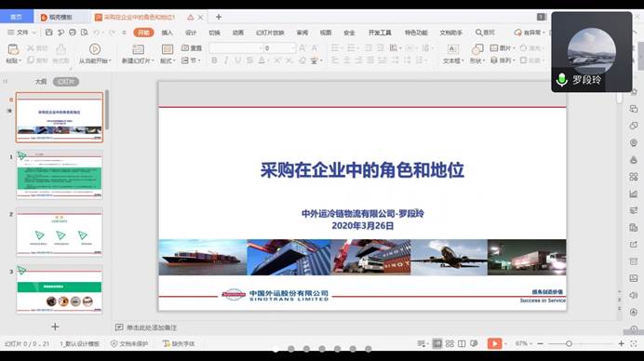Open the Home (开始) ribbon tab
The height and width of the screenshot is (361, 644).
[x=143, y=33]
